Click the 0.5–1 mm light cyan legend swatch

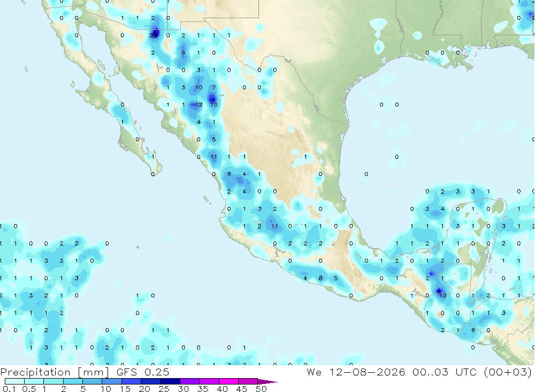click(x=34, y=381)
